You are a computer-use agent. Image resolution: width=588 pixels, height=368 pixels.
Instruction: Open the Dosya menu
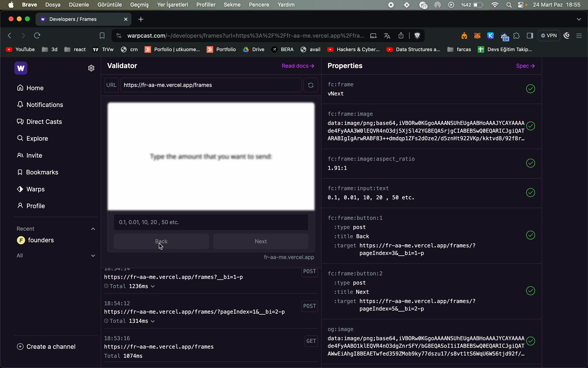(x=53, y=5)
